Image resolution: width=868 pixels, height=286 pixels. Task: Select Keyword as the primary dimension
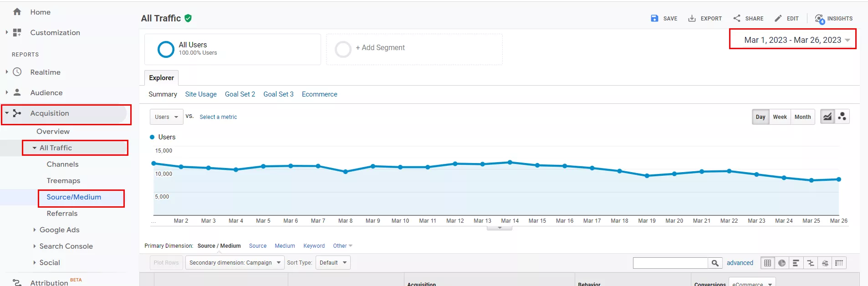coord(314,246)
